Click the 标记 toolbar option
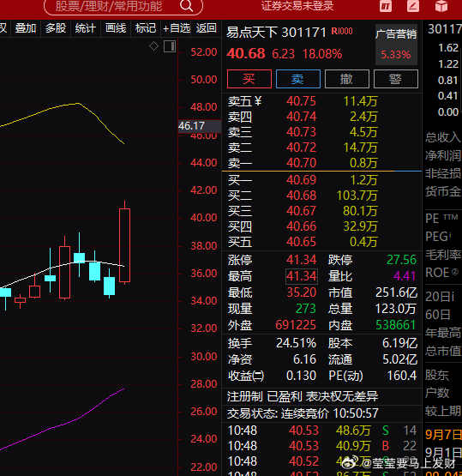Screen dimensions: 462x476 146,28
